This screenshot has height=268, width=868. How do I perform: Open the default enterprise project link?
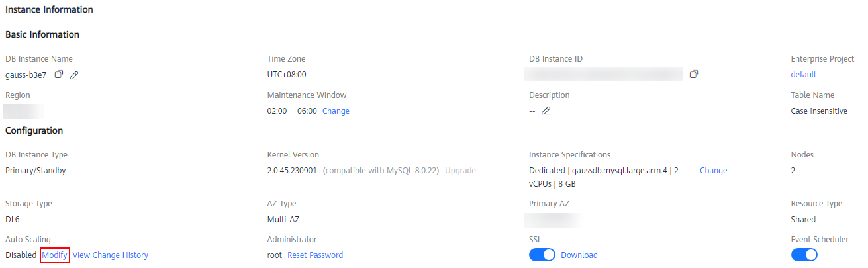(804, 75)
